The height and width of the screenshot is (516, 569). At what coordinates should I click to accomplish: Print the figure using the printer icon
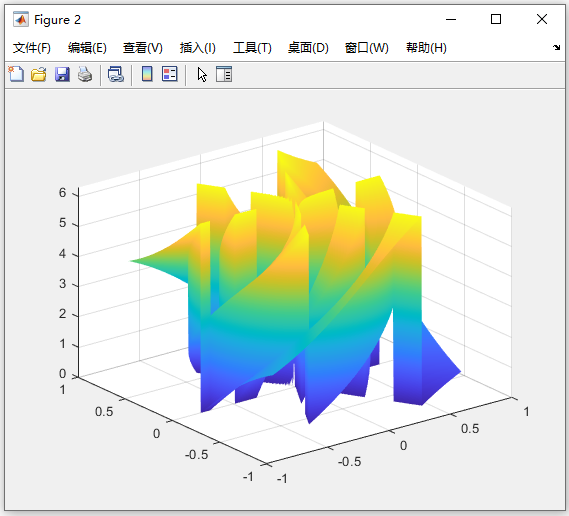click(x=85, y=74)
